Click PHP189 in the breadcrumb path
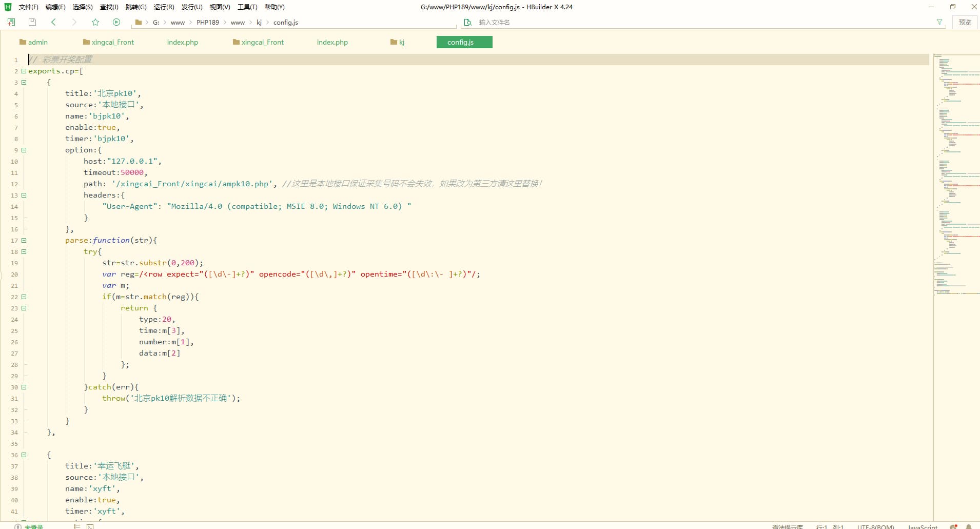This screenshot has height=529, width=980. pos(207,23)
